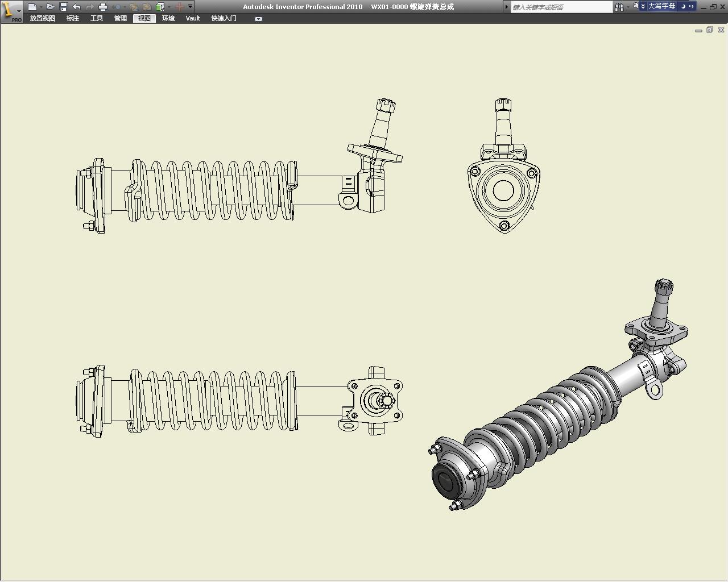728x582 pixels.
Task: Select the 管理 ribbon tab
Action: click(121, 18)
